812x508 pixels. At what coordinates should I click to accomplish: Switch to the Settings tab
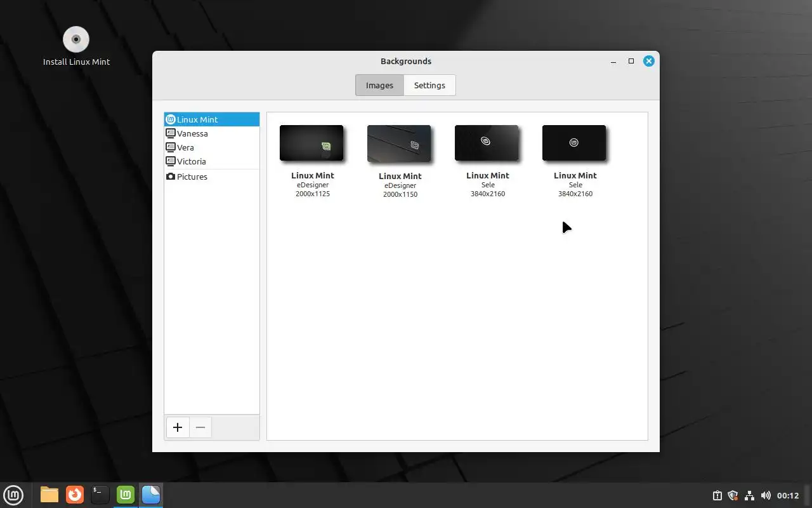(x=429, y=85)
